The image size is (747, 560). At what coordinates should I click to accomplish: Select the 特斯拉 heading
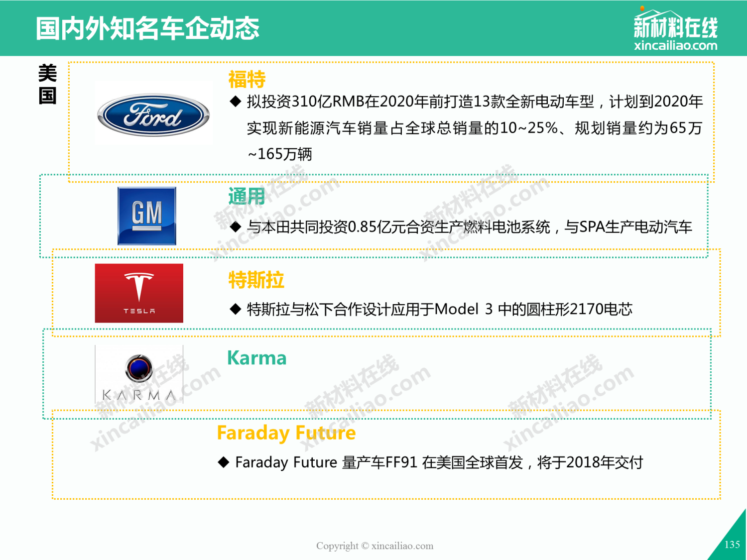click(x=256, y=280)
